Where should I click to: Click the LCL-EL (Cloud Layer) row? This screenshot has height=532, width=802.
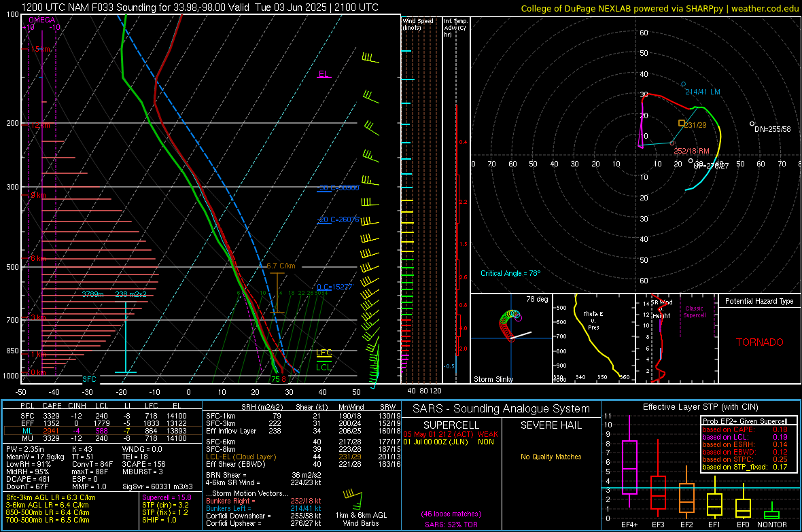coord(303,457)
